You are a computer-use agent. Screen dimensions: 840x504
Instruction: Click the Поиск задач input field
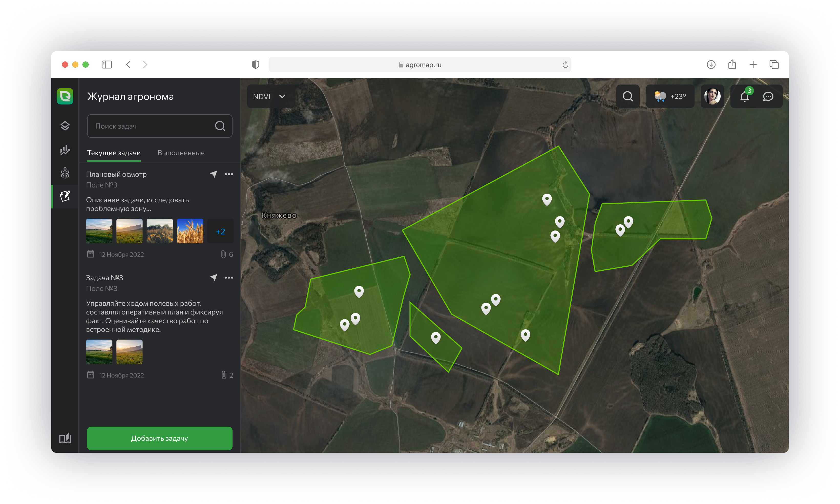(x=160, y=126)
